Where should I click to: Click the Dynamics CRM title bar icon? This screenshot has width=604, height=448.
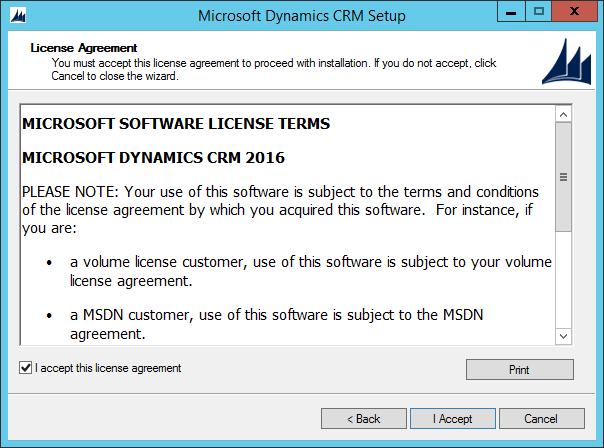click(x=18, y=16)
